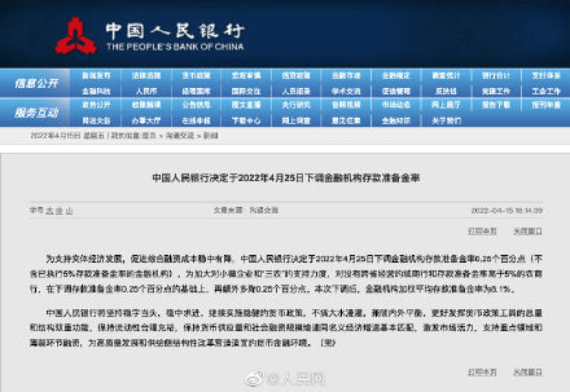The width and height of the screenshot is (570, 392).
Task: Click the bank name text 中国人民银行 in the header
Action: point(175,31)
